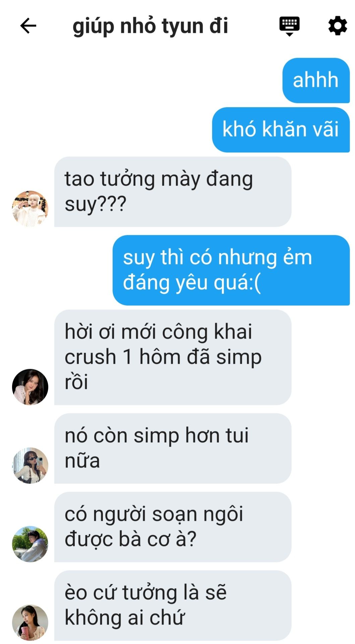Tap the chat title 'giúp nhỏ tyun đi'
Image resolution: width=355 pixels, height=644 pixels.
point(150,26)
